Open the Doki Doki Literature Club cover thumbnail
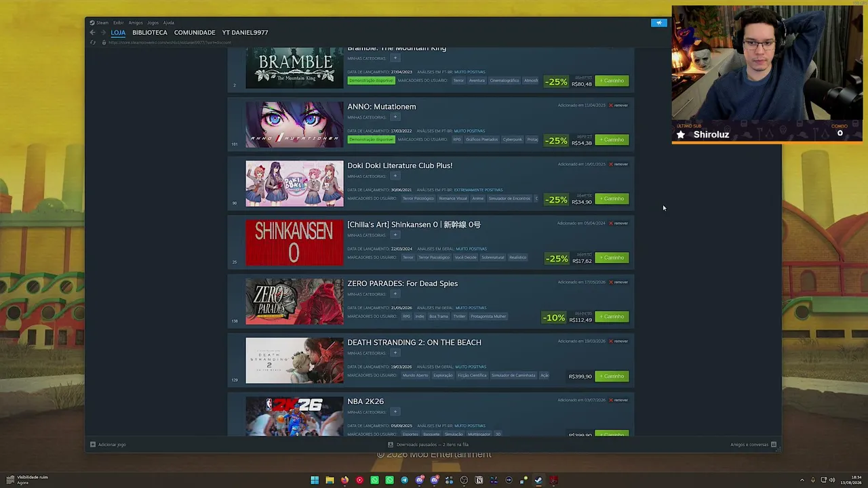 point(294,184)
